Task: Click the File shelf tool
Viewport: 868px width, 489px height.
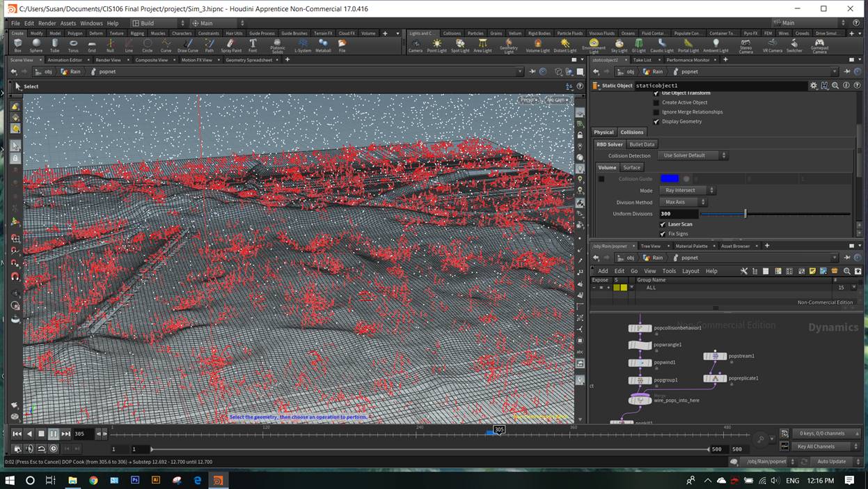Action: (x=342, y=45)
